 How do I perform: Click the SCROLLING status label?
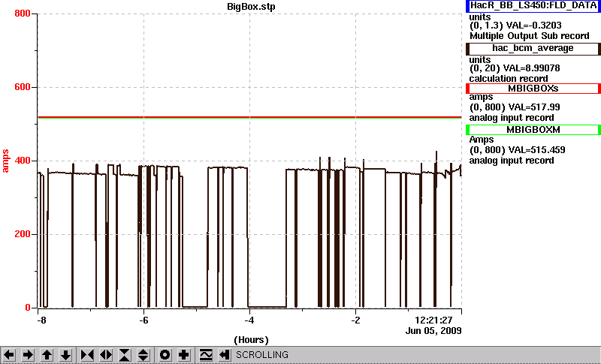[x=261, y=355]
